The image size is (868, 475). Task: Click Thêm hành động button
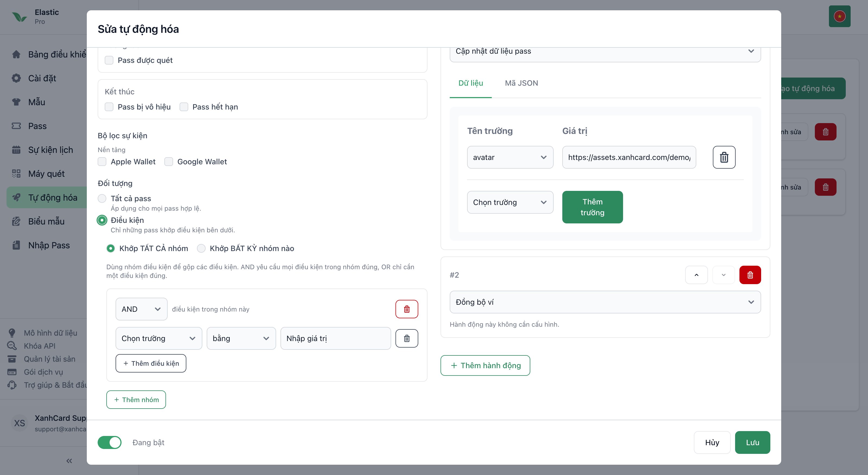(x=485, y=365)
